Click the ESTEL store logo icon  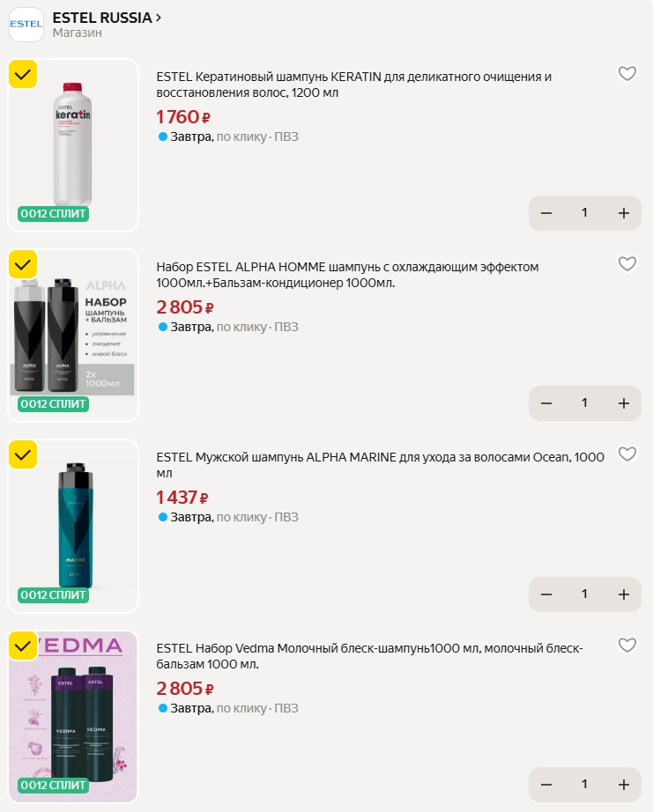(26, 25)
